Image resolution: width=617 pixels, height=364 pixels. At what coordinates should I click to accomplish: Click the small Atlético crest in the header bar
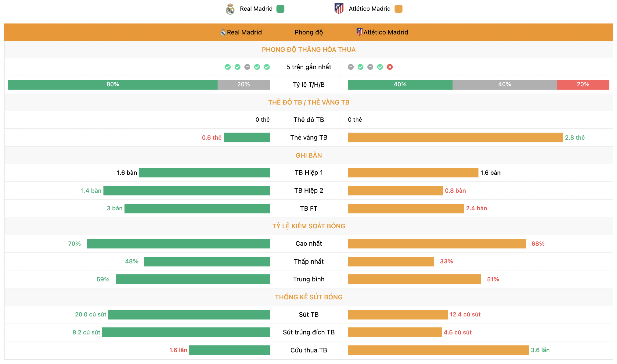[360, 32]
